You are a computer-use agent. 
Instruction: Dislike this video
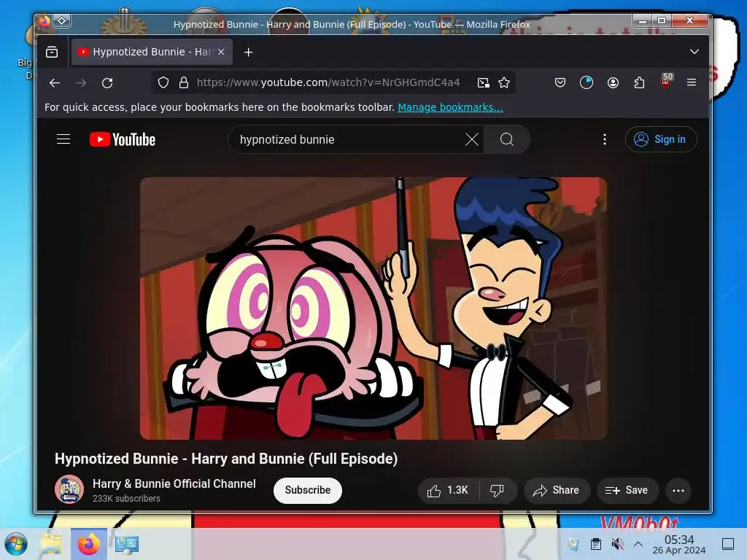click(498, 491)
